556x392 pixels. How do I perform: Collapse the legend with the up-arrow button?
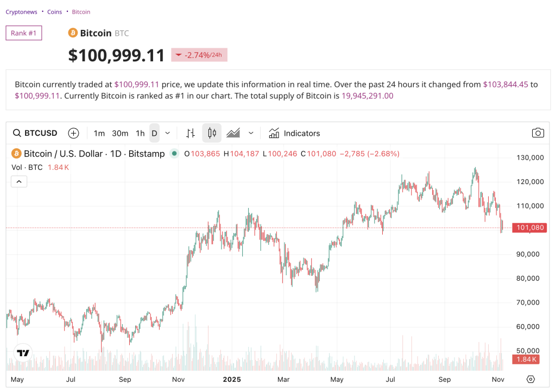[x=19, y=181]
